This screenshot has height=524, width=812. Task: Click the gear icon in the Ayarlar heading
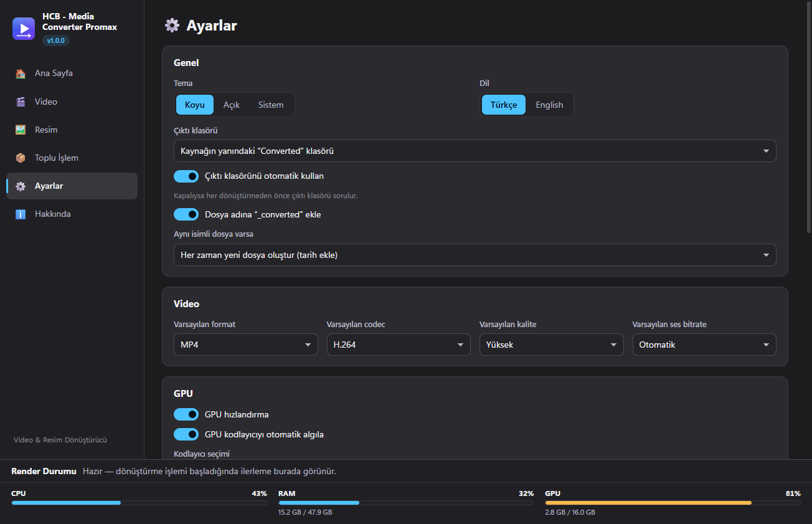[172, 26]
